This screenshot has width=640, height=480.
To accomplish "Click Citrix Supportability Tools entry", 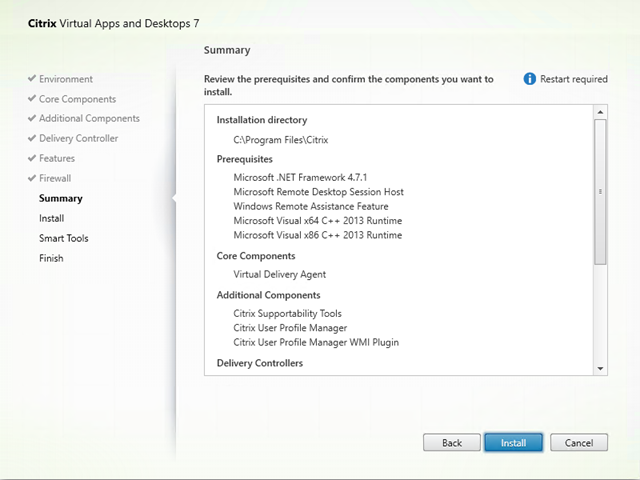I will point(287,313).
